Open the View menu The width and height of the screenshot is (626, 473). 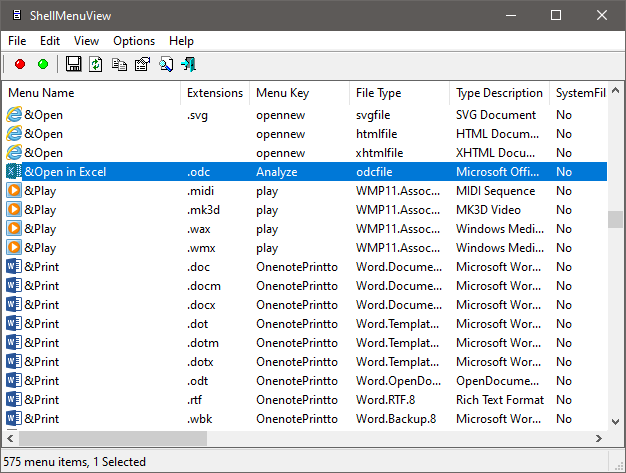[86, 41]
